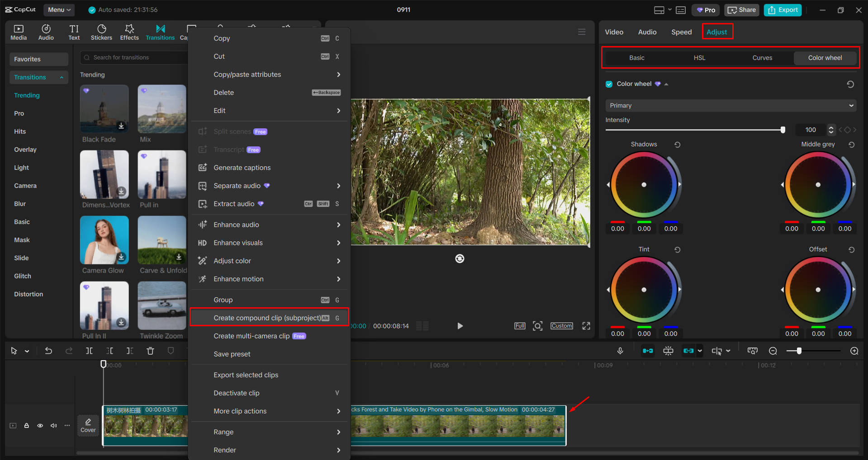
Task: Enable the Color wheel checkbox
Action: tap(609, 84)
